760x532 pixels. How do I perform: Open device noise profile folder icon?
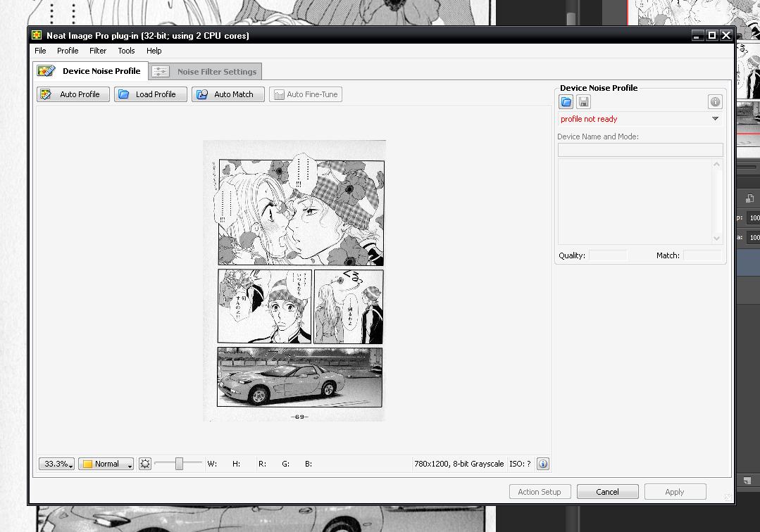click(566, 101)
